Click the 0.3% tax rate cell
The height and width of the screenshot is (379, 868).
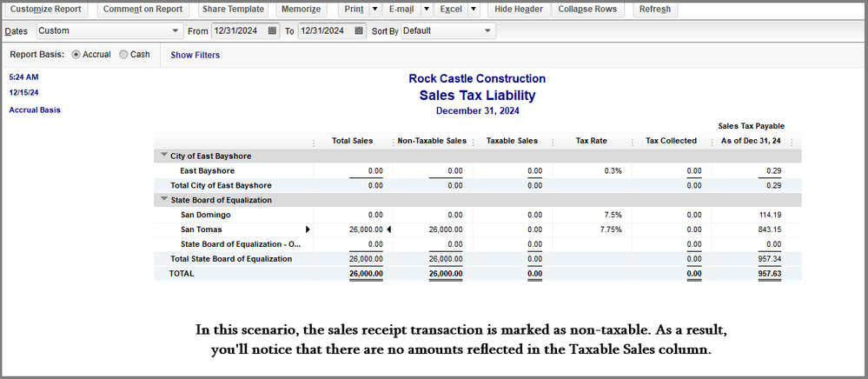pyautogui.click(x=613, y=170)
